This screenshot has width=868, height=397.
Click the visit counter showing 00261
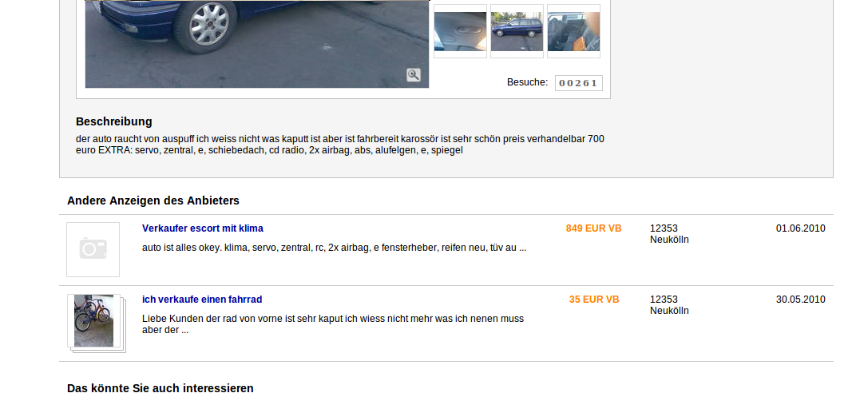(578, 83)
